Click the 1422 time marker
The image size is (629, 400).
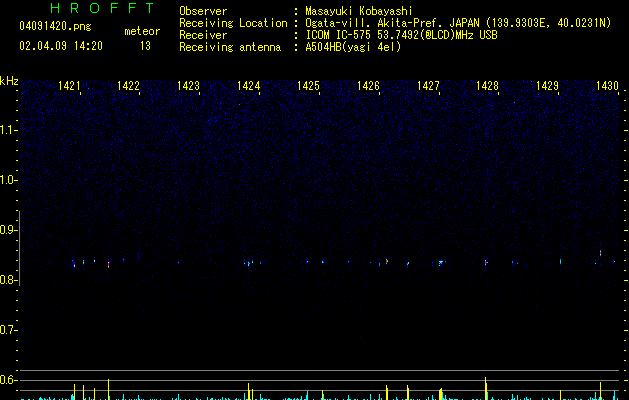[128, 86]
